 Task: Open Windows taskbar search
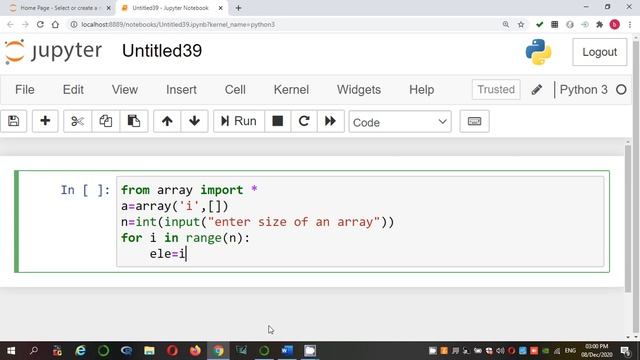coord(34,351)
